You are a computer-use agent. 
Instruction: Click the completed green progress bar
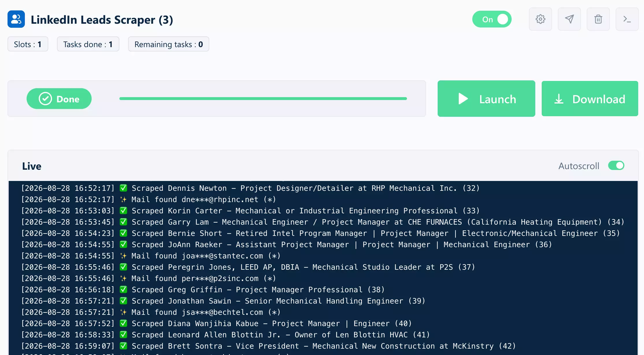(x=263, y=99)
